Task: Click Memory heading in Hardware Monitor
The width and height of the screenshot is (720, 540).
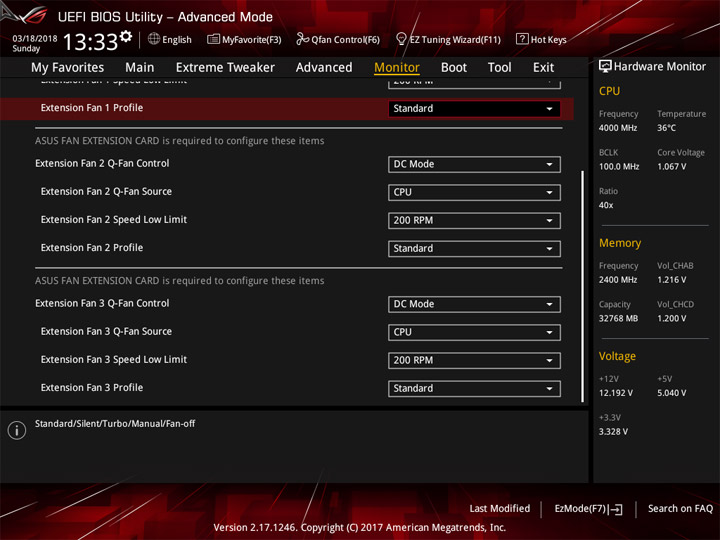Action: [x=620, y=243]
